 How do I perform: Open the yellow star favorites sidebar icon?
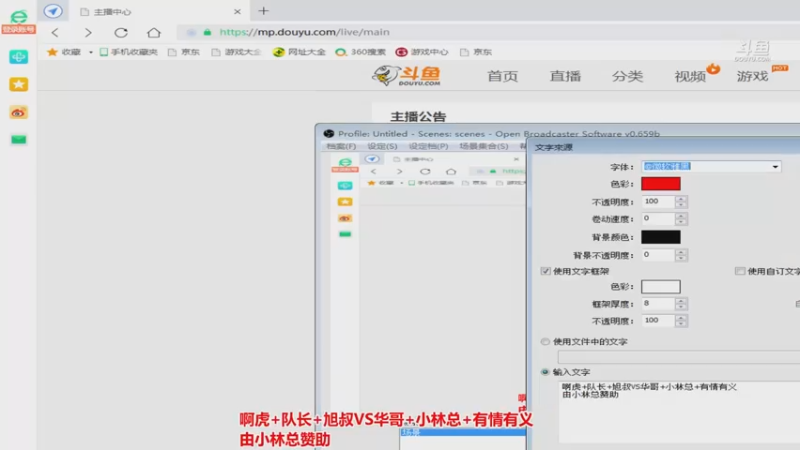click(x=18, y=84)
